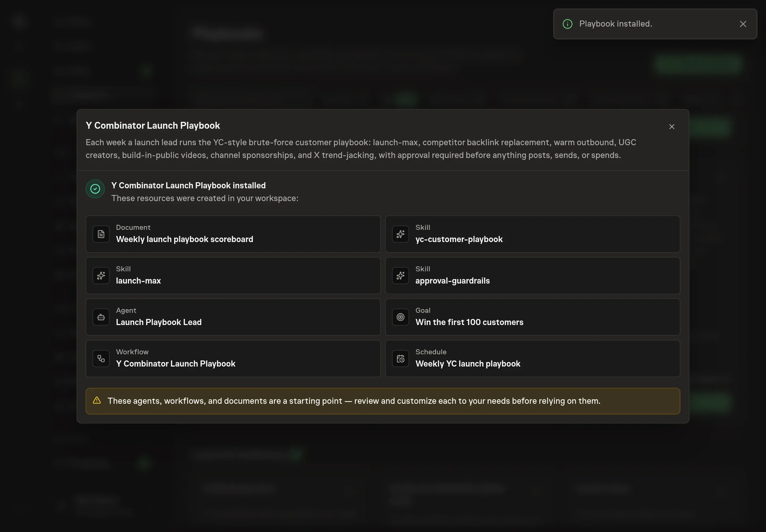Open the Weekly YC launch playbook schedule
Viewport: 766px width, 532px height.
pos(533,359)
